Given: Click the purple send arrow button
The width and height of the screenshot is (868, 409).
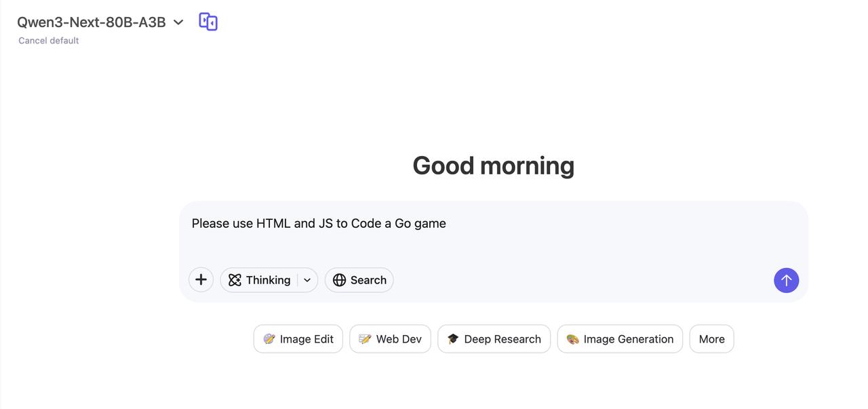Looking at the screenshot, I should (786, 280).
